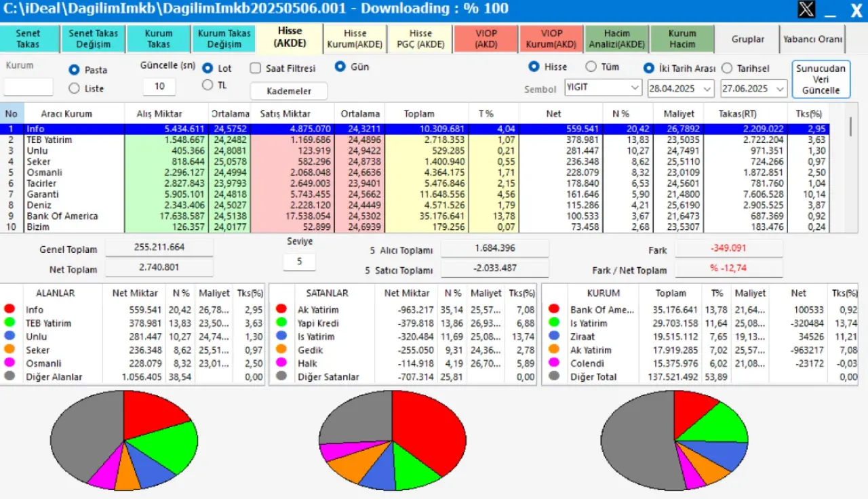Select the Tarihsel radio button
Viewport: 868px width, 499px height.
[728, 68]
